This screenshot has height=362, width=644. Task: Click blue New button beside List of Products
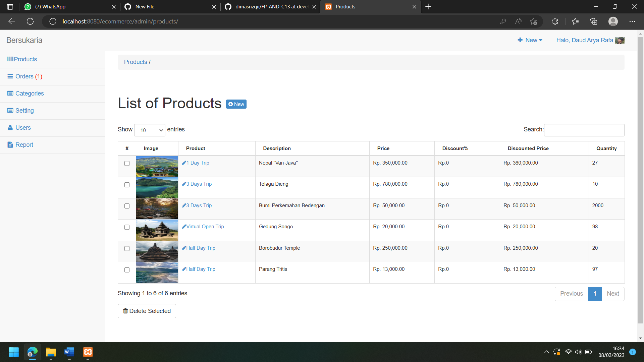236,104
